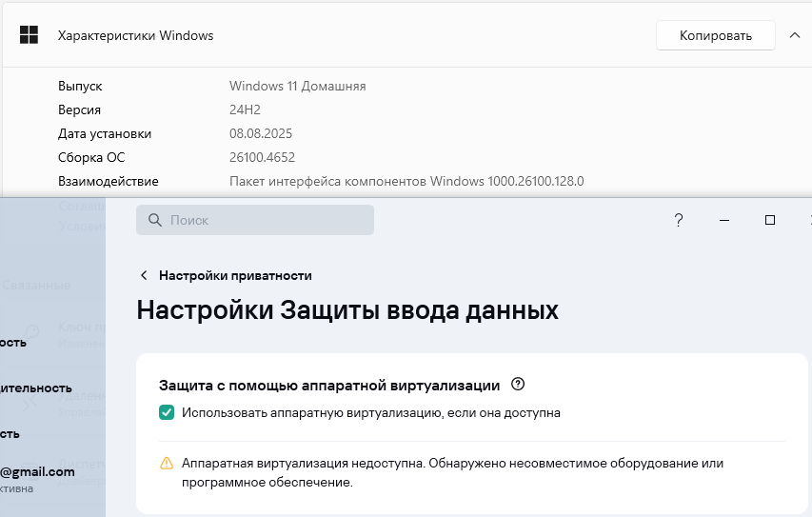Open gmail.com account entry in sidebar
The image size is (812, 517).
[37, 471]
